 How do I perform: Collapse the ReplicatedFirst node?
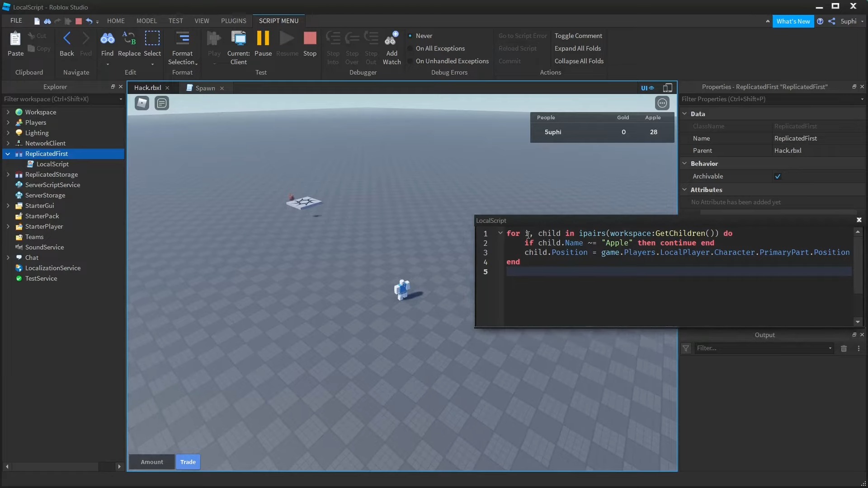[x=8, y=154]
